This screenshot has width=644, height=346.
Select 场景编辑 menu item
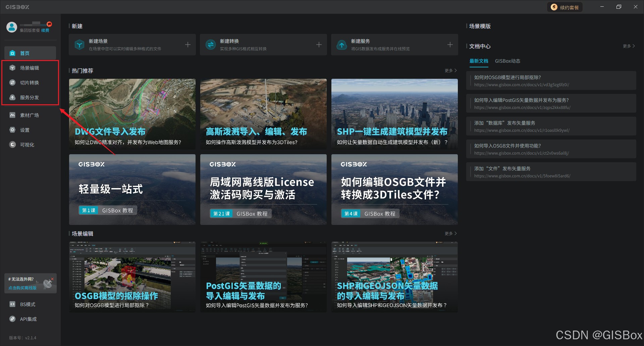tap(30, 68)
